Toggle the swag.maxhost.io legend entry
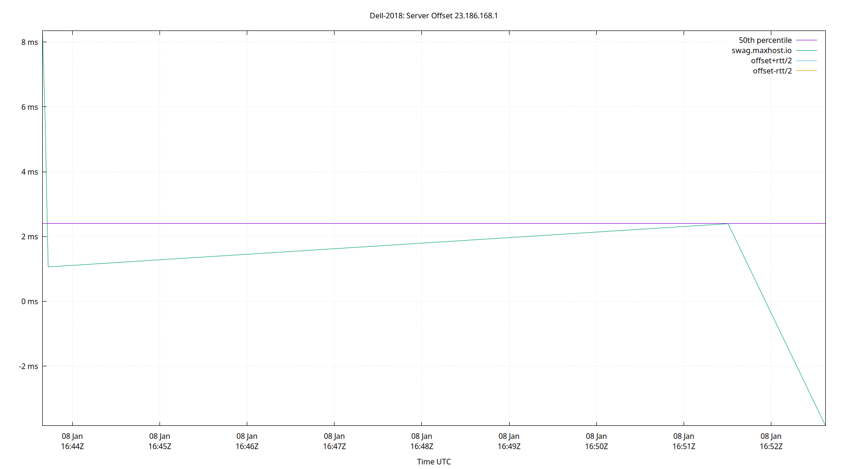 (x=762, y=50)
